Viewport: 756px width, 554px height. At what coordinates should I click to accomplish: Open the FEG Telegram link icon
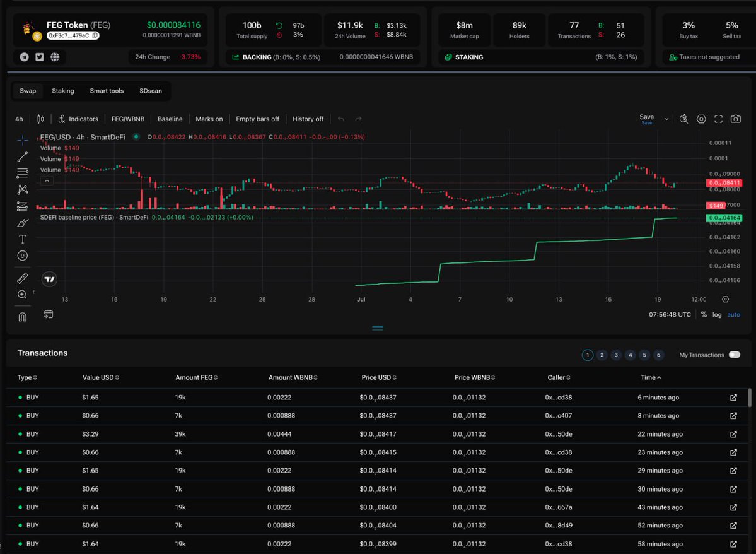24,57
